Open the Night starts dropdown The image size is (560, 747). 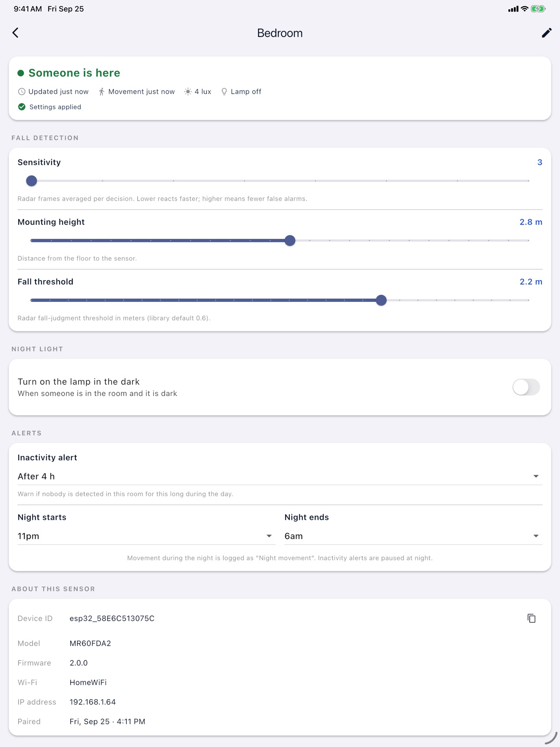[146, 536]
